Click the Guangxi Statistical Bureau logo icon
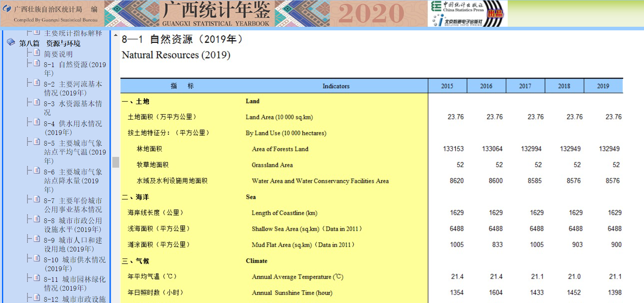This screenshot has width=644, height=303. click(7, 8)
